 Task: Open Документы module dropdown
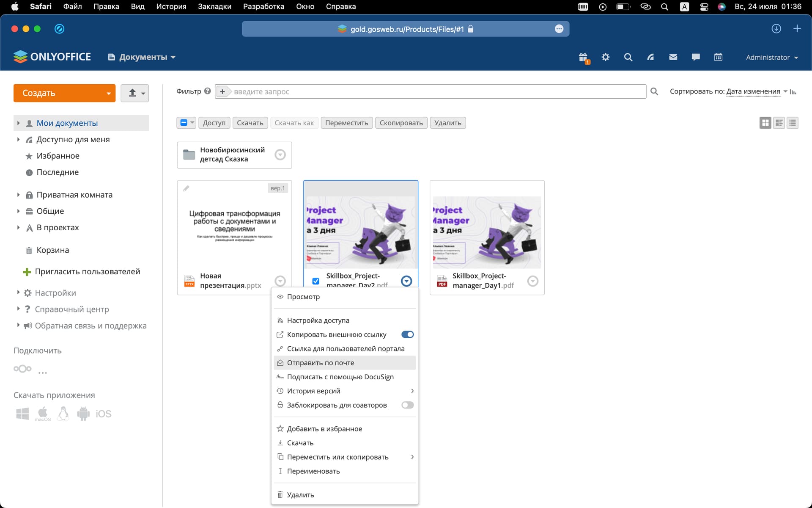pyautogui.click(x=142, y=57)
